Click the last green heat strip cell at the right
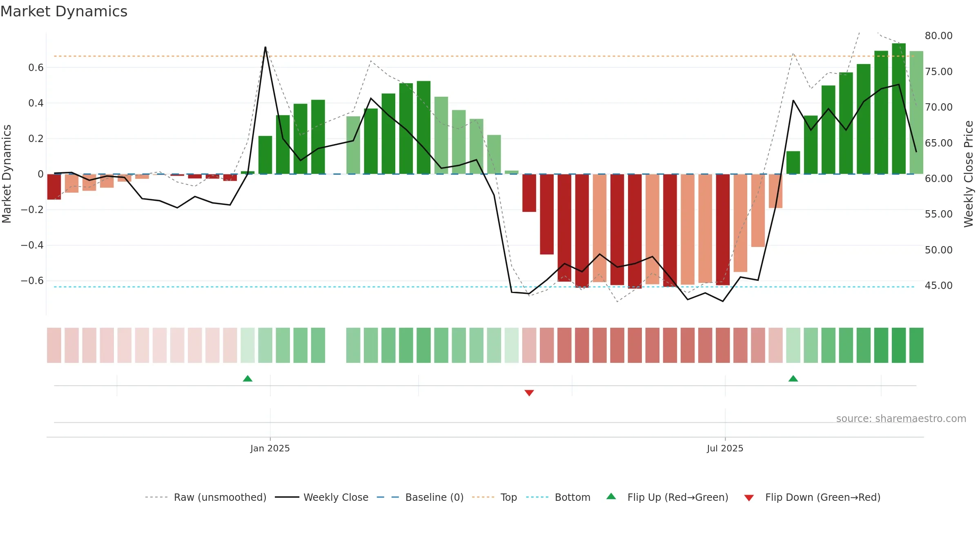 [916, 345]
